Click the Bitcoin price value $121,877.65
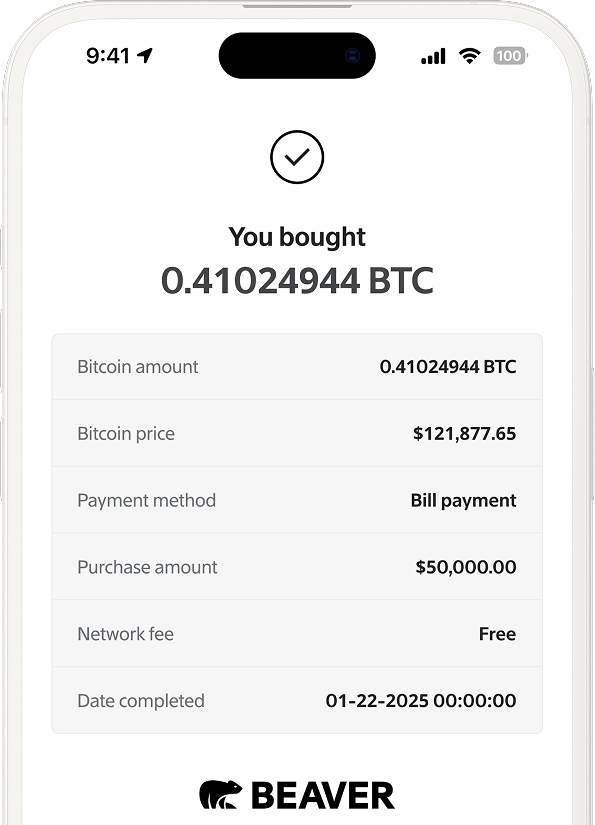Image resolution: width=595 pixels, height=825 pixels. coord(464,433)
